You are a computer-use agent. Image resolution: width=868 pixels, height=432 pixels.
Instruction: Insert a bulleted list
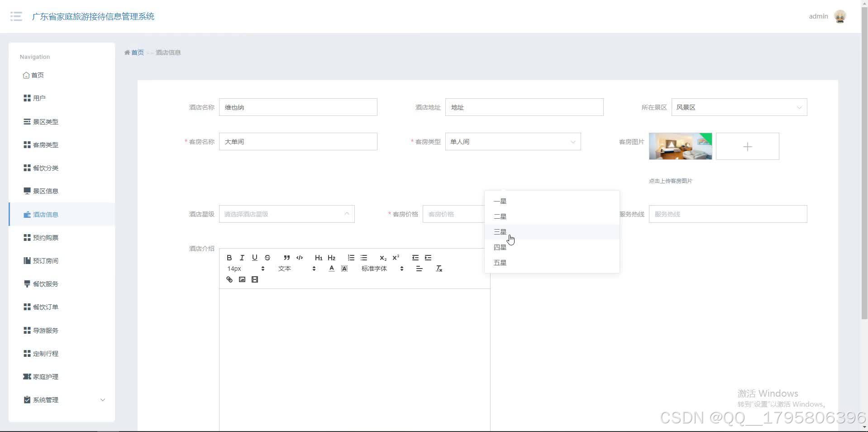click(364, 258)
